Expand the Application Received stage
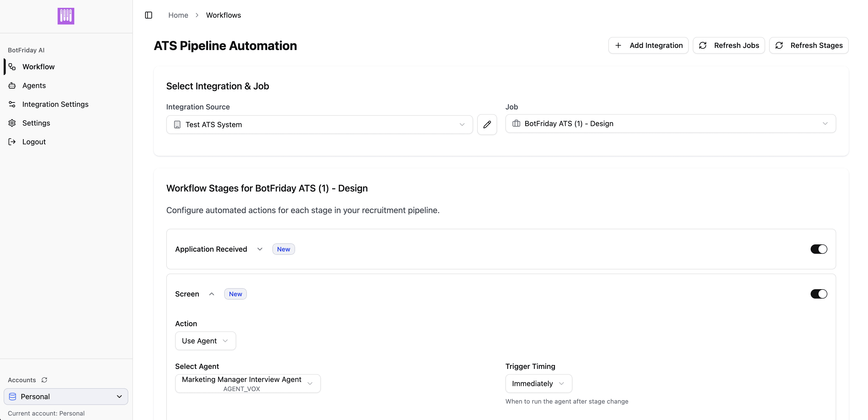The width and height of the screenshot is (868, 420). click(260, 249)
